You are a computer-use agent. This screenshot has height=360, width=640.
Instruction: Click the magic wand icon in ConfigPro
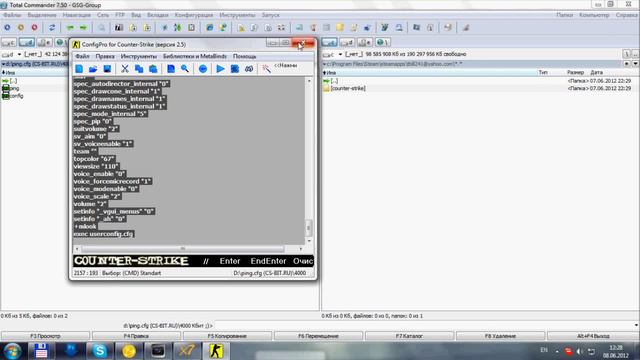tap(267, 69)
